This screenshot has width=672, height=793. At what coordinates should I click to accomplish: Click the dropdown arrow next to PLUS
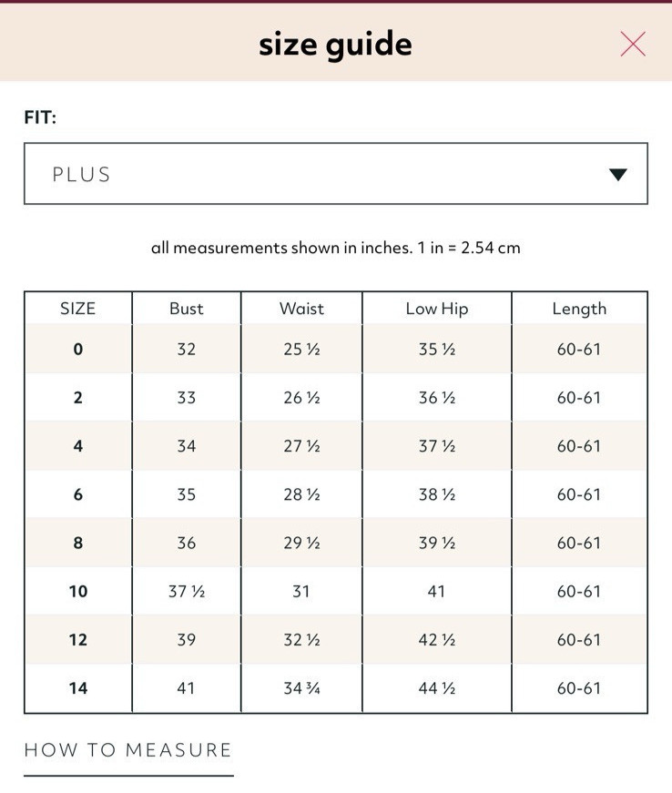618,175
